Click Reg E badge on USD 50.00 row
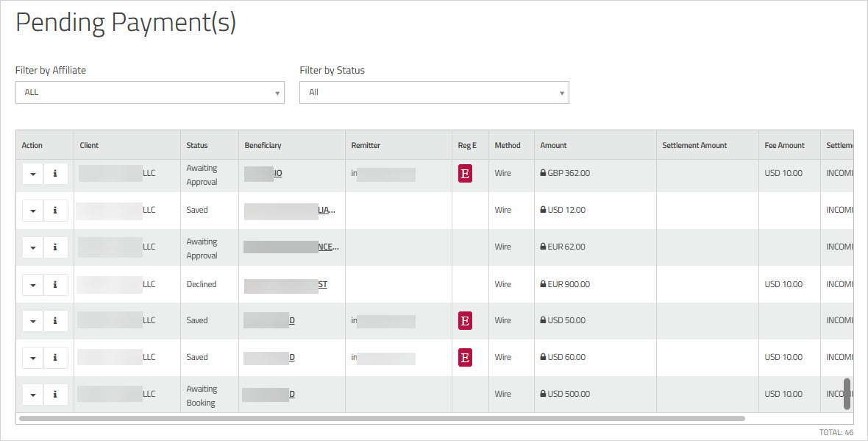The image size is (868, 441). tap(465, 321)
